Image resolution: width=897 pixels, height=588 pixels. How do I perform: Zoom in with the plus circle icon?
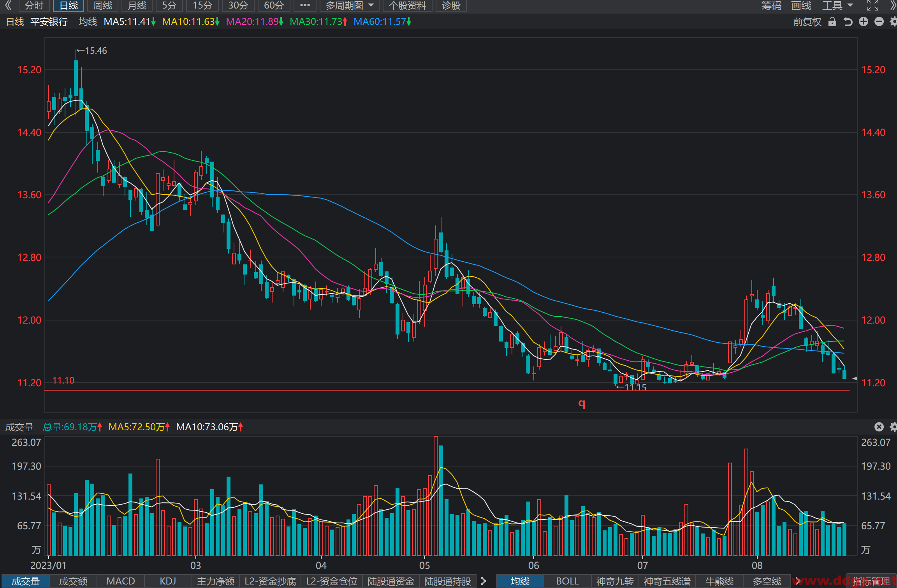click(864, 22)
